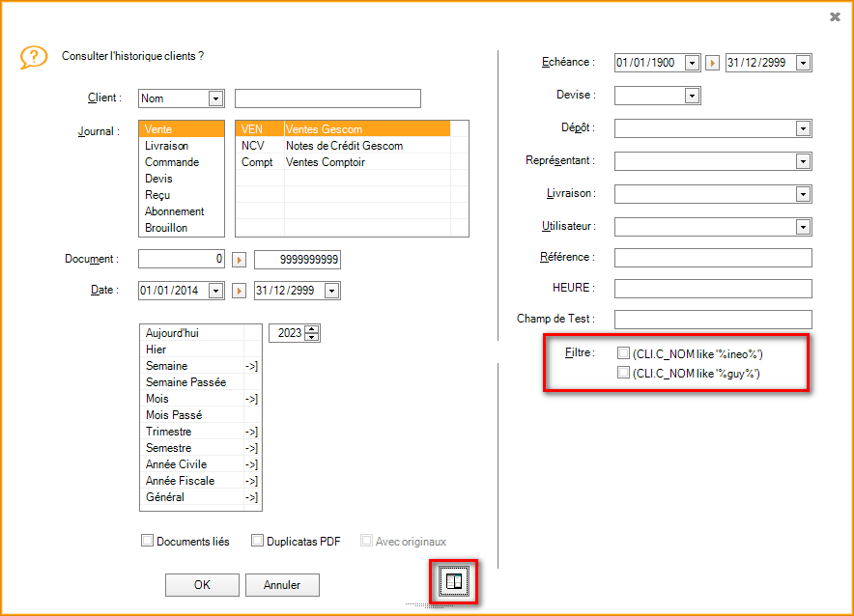854x616 pixels.
Task: Click the orange arrow between Document fields
Action: tap(240, 260)
